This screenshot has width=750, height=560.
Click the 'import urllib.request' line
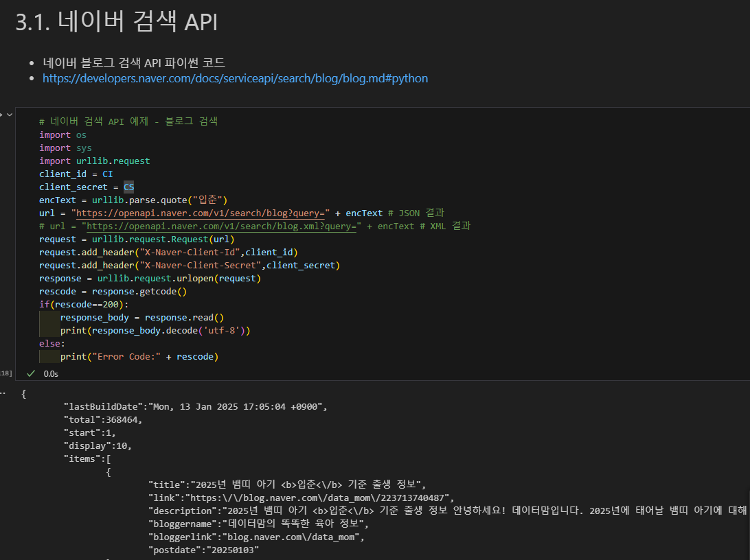coord(95,161)
